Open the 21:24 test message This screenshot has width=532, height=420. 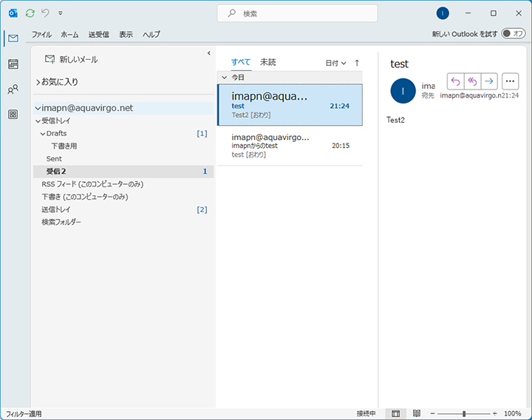[290, 105]
